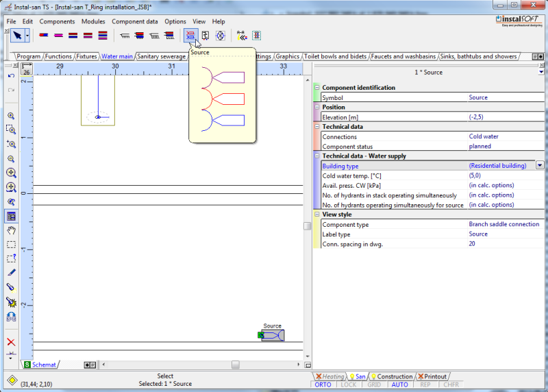The image size is (548, 392).
Task: Click the flashlight find tool
Action: (x=11, y=287)
